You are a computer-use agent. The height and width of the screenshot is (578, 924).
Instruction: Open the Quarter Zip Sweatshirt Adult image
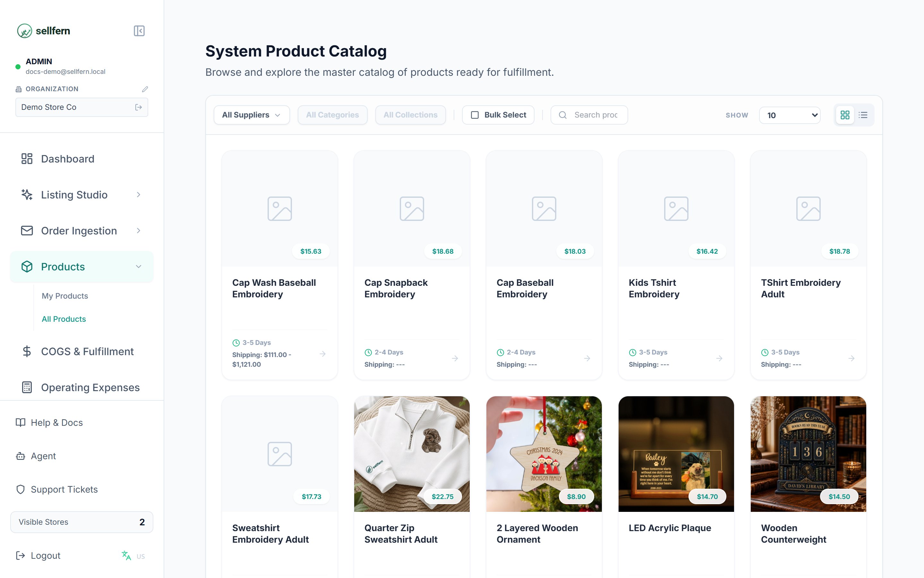tap(412, 454)
